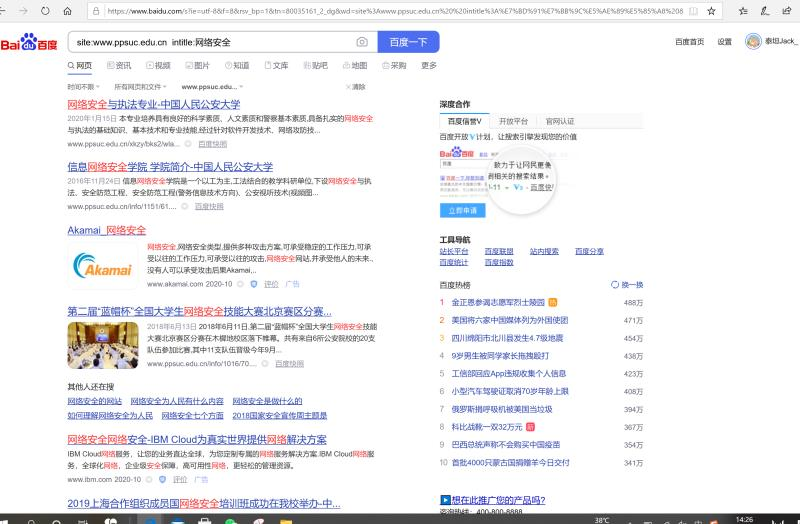The width and height of the screenshot is (800, 524).
Task: Click circle icon after www.ppsuc.edu.cn/info/1151 URL
Action: (x=185, y=206)
